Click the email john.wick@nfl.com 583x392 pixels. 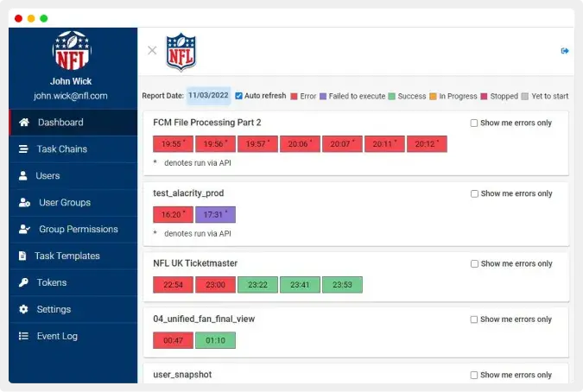point(71,96)
